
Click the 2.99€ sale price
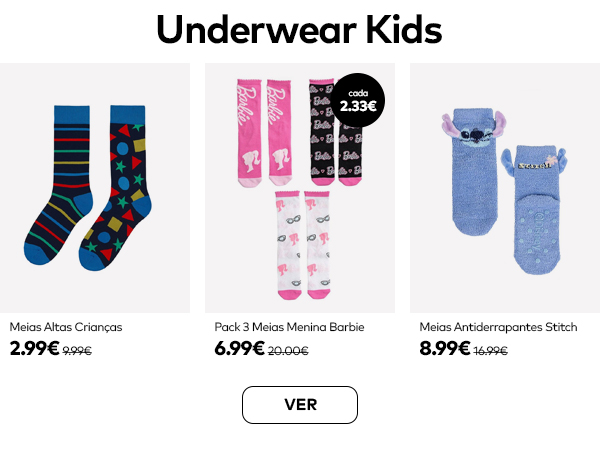pyautogui.click(x=34, y=348)
